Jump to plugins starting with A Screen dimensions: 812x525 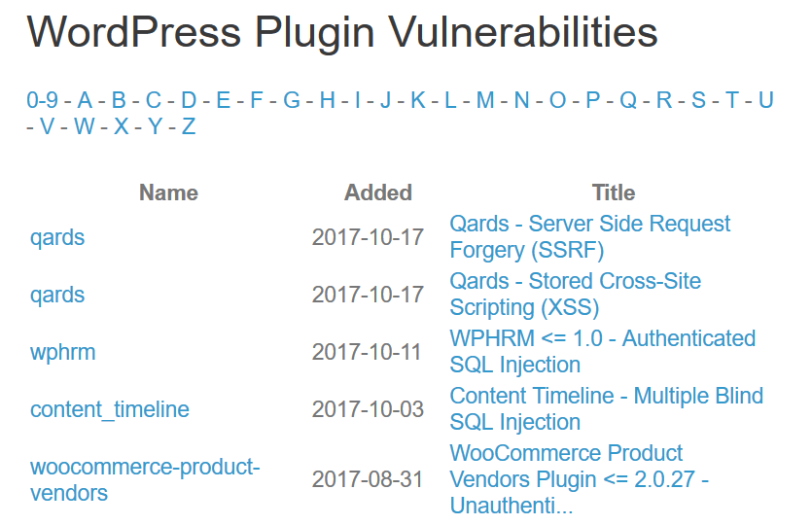coord(85,100)
